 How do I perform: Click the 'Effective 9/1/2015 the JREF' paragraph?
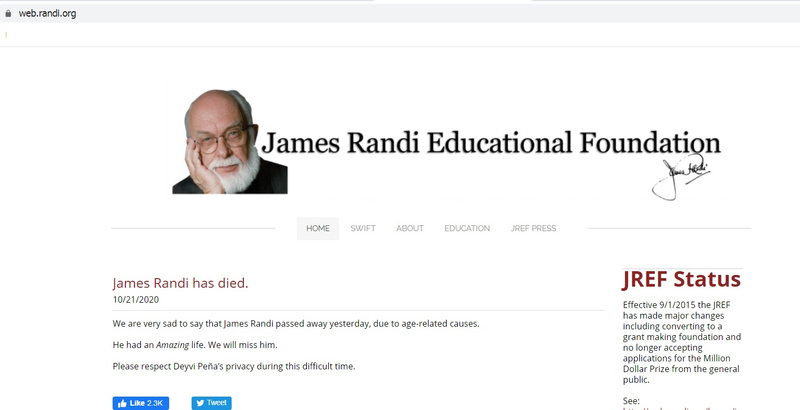pos(682,342)
